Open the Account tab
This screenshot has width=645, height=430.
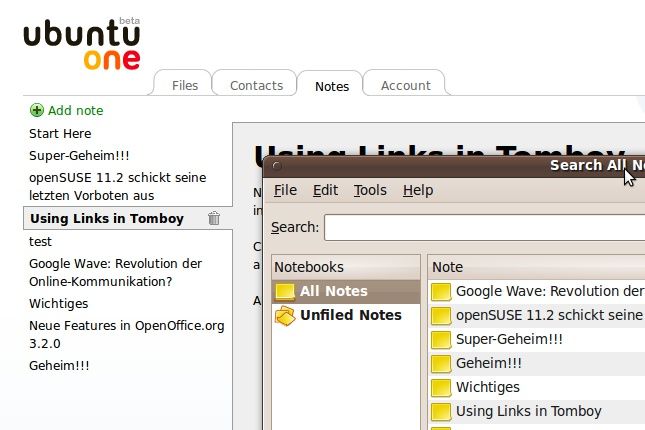point(406,85)
